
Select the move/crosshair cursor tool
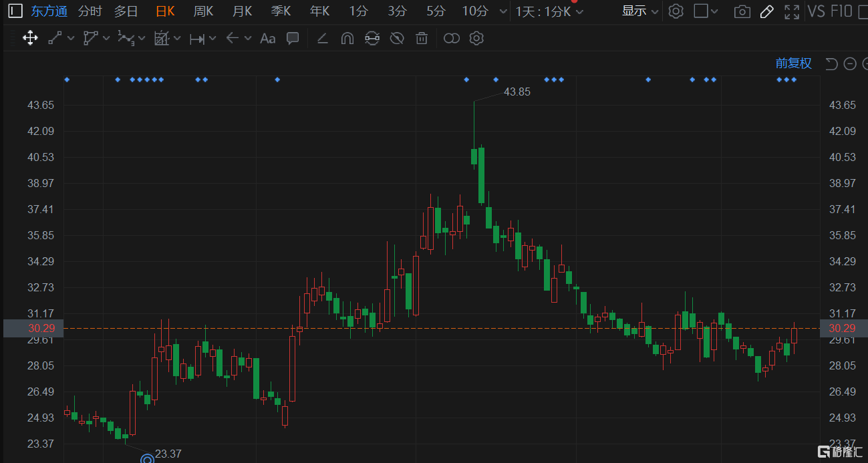(30, 38)
